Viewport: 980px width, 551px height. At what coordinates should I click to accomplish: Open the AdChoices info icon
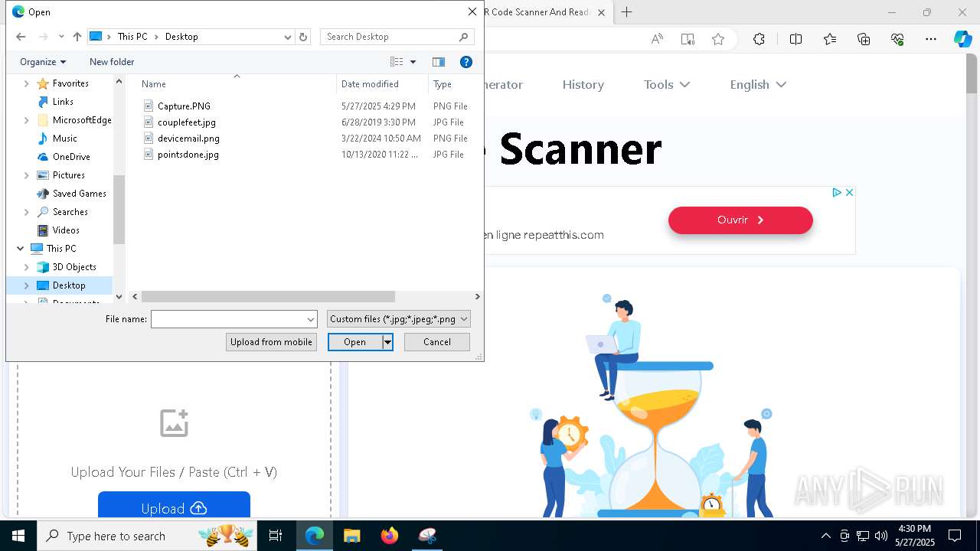837,193
